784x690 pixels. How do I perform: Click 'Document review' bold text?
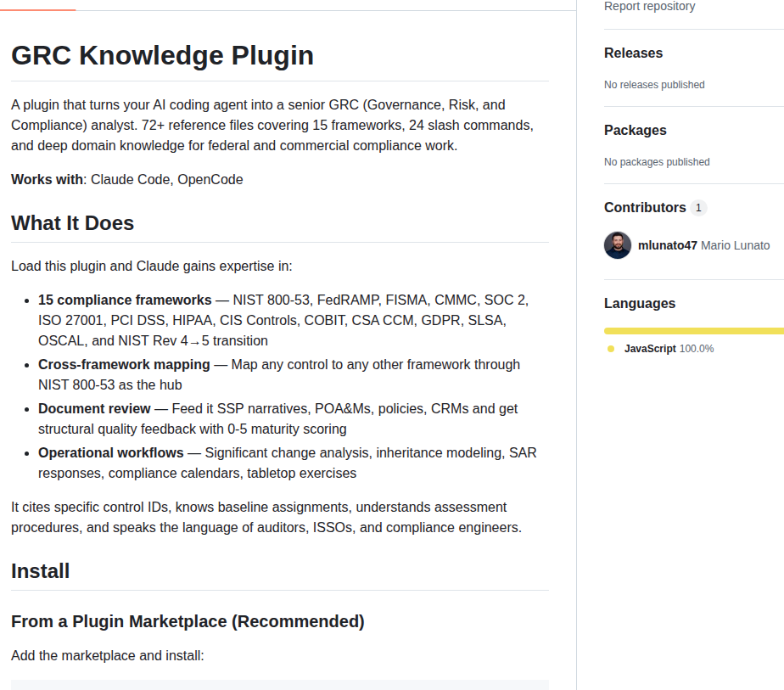coord(94,408)
